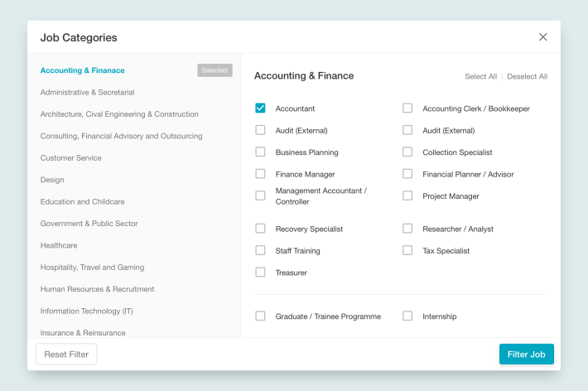The width and height of the screenshot is (588, 391).
Task: Tick the Treasurer checkbox
Action: coord(260,273)
